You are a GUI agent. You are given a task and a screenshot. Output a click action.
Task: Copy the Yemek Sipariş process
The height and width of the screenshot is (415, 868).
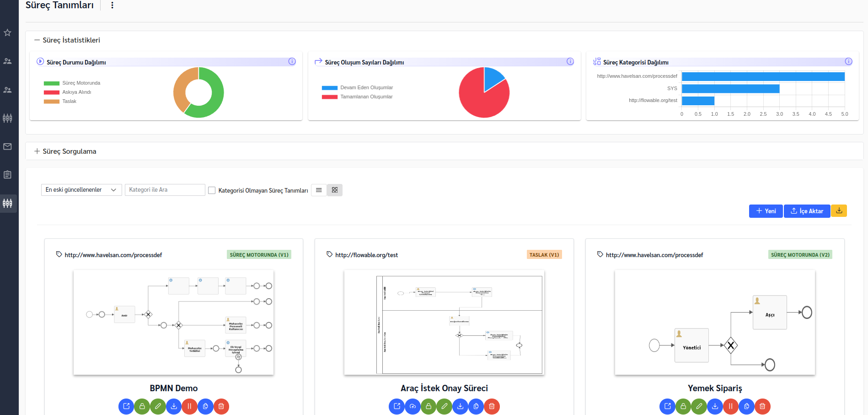(x=746, y=406)
